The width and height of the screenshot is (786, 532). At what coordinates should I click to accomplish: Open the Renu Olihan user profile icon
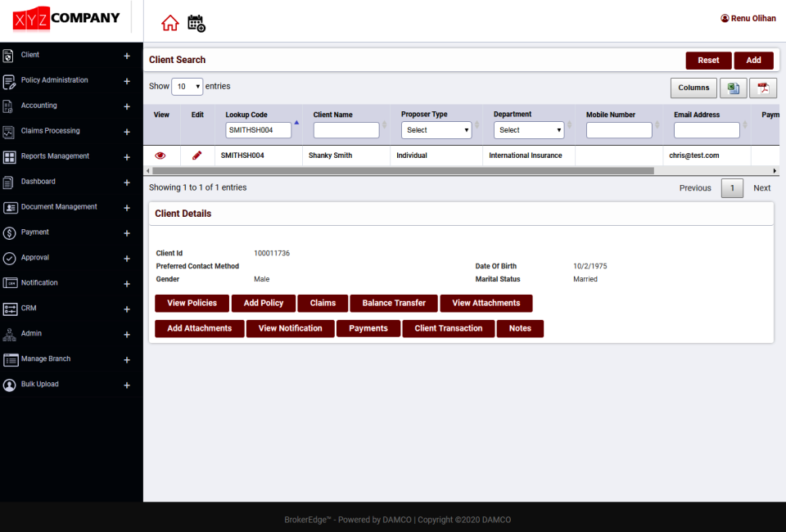coord(724,17)
